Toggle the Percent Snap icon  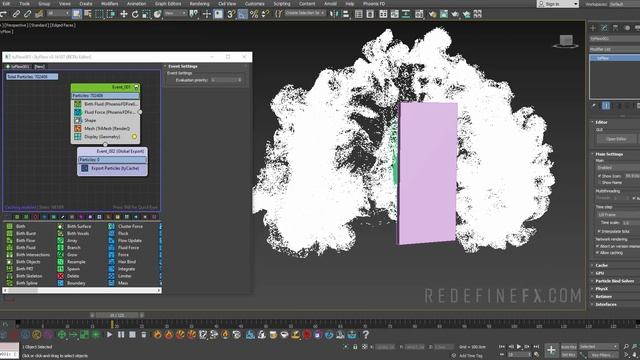[x=254, y=14]
